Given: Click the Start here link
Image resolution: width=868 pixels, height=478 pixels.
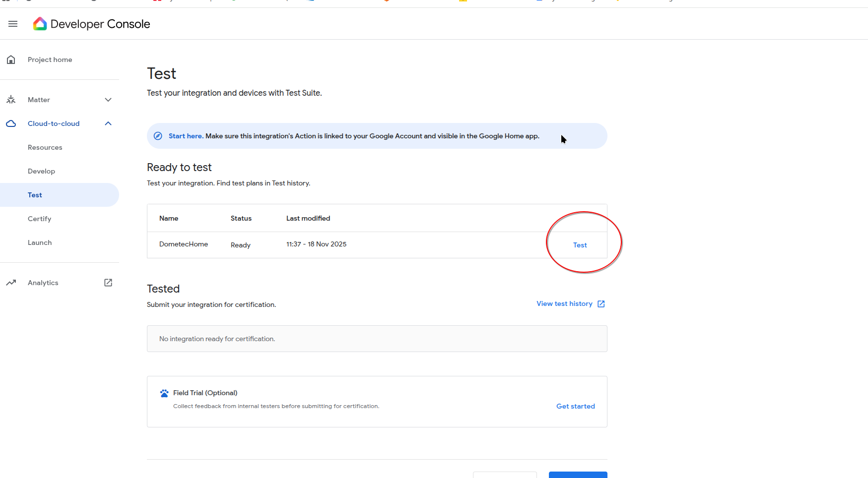Looking at the screenshot, I should 185,136.
